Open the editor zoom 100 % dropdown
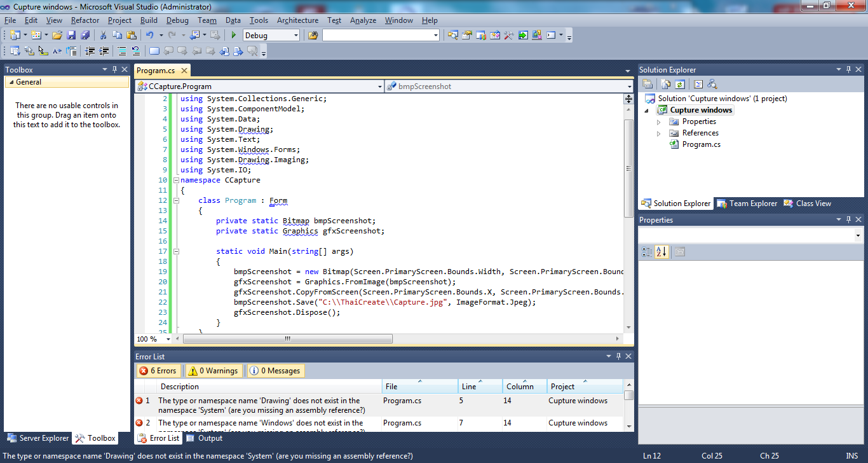868x463 pixels. pos(168,340)
